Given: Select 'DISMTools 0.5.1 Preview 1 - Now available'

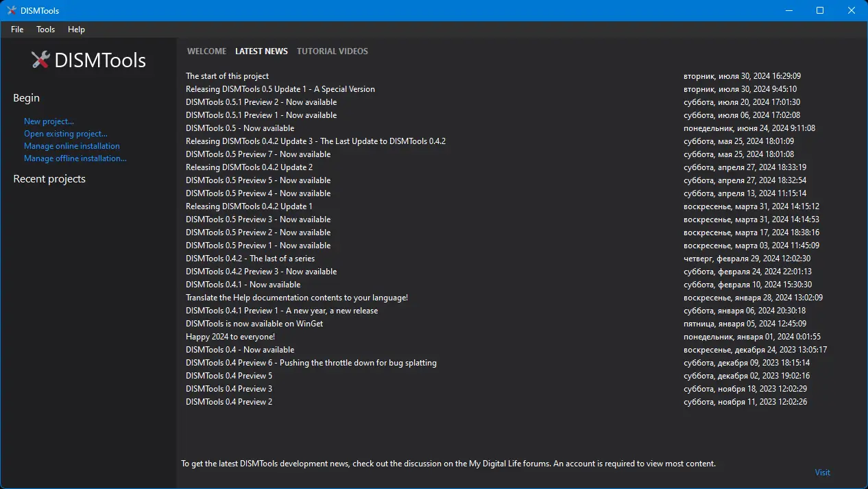Looking at the screenshot, I should pos(261,115).
